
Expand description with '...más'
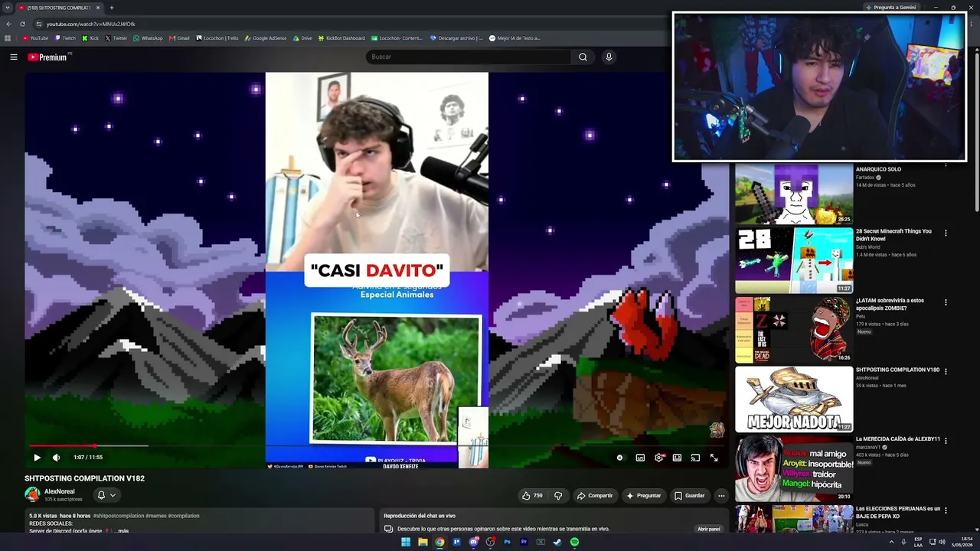[121, 530]
